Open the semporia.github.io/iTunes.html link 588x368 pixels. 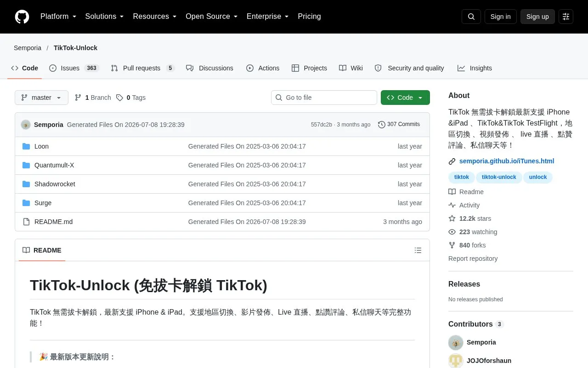[x=507, y=161]
